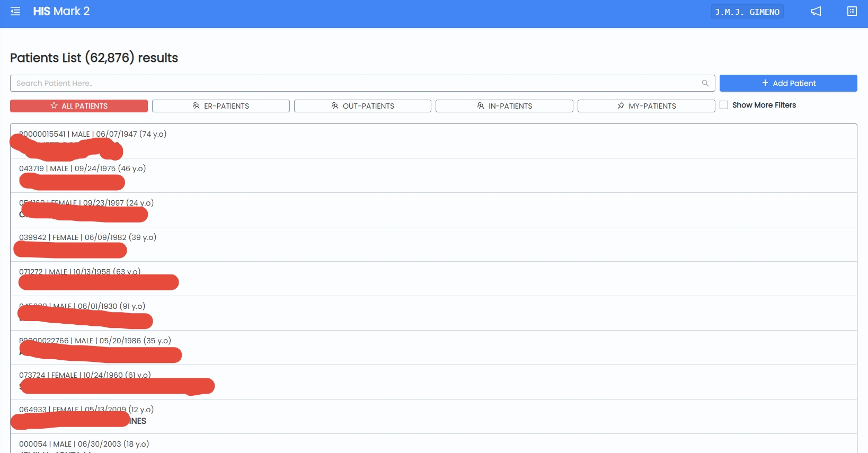
Task: Enable the Show More Filters checkbox
Action: [724, 105]
